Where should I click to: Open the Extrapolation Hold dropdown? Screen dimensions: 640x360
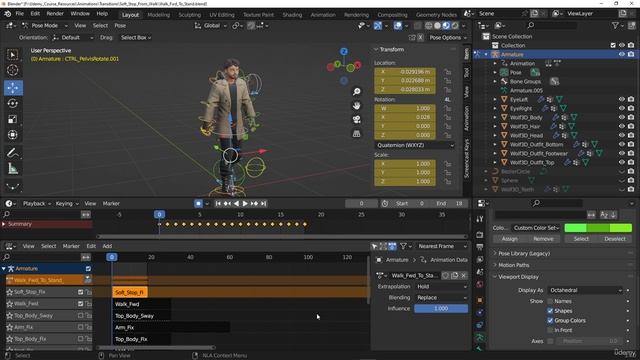[x=441, y=287]
